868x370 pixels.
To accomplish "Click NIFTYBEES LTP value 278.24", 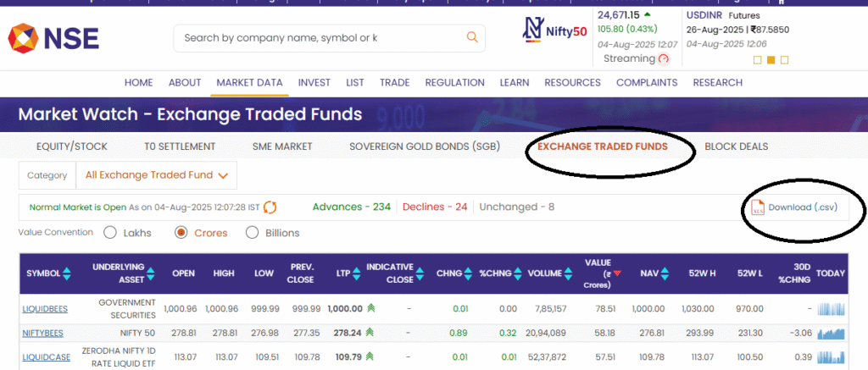I will [x=348, y=333].
